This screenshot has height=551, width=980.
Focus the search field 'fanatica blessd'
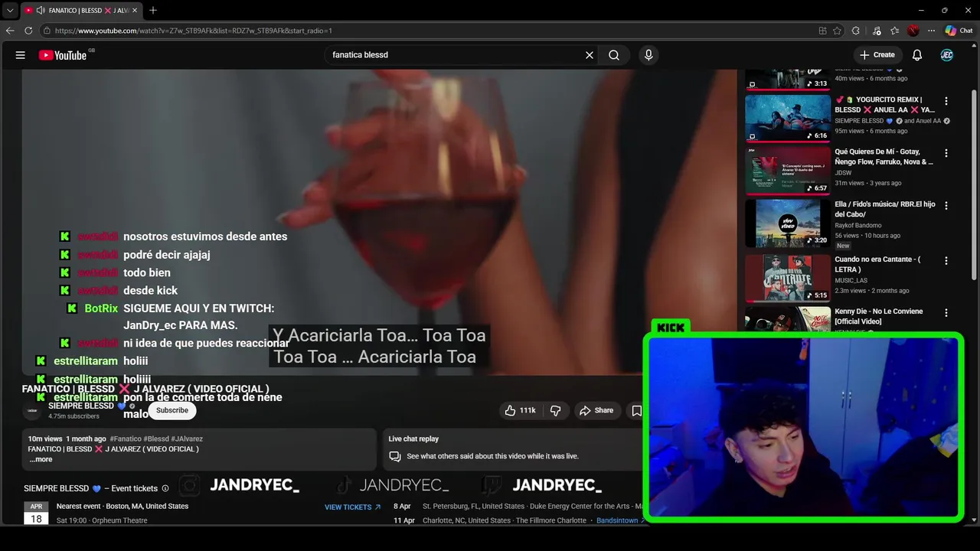coord(454,55)
